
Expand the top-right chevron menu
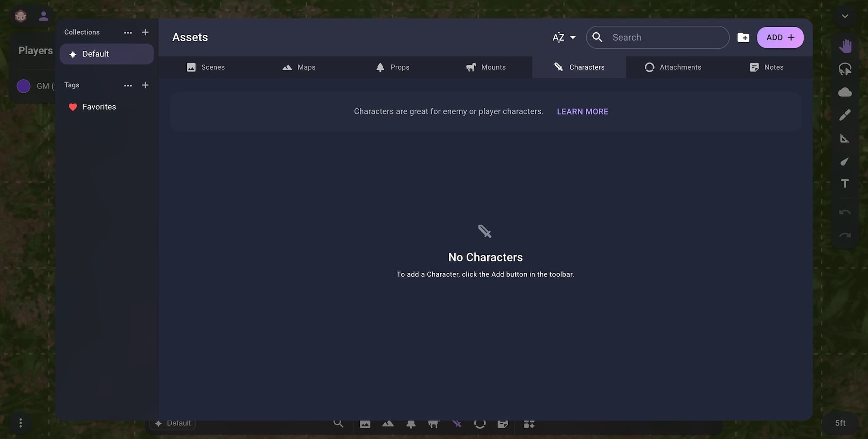pos(845,16)
